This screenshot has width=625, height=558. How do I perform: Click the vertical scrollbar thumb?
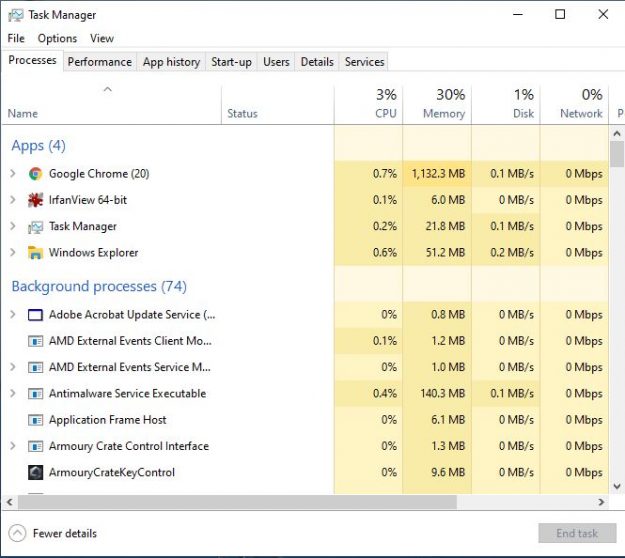617,154
